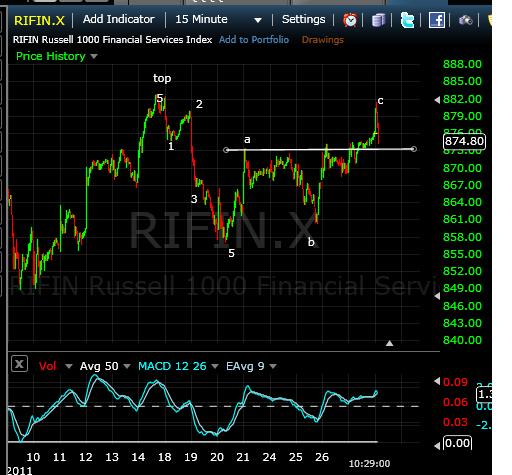Image resolution: width=512 pixels, height=475 pixels.
Task: Click the 'top' chart annotation
Action: pyautogui.click(x=162, y=78)
